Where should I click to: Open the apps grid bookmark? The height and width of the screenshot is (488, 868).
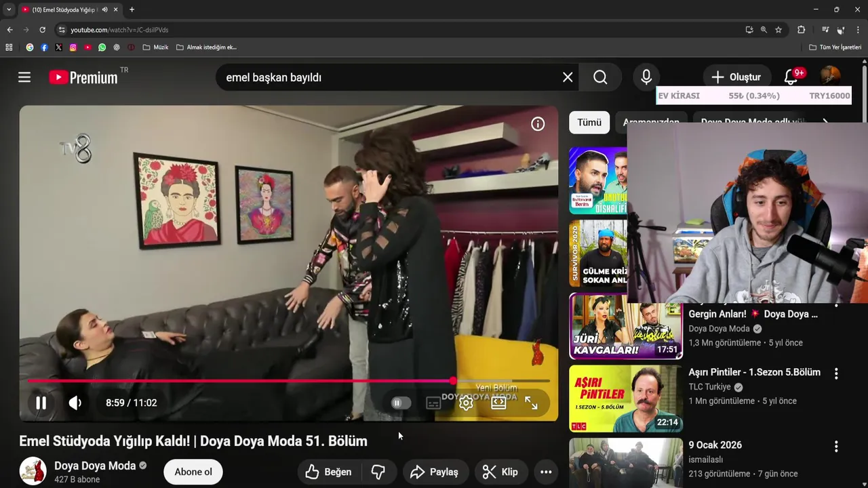point(9,47)
